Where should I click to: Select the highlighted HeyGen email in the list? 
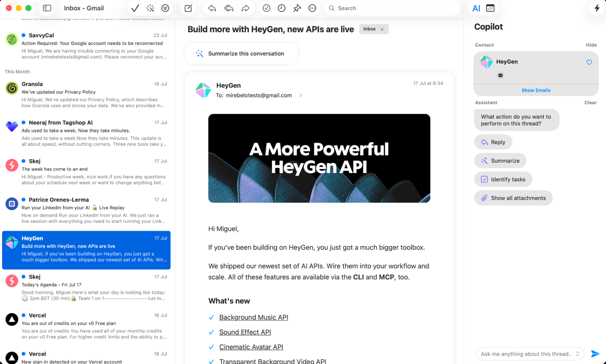[86, 250]
